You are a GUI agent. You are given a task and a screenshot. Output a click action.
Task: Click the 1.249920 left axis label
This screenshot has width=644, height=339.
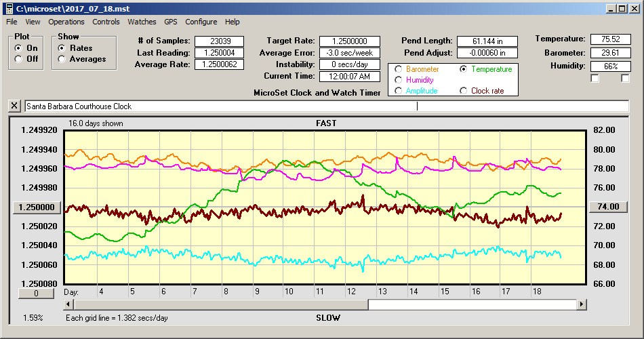(x=39, y=130)
